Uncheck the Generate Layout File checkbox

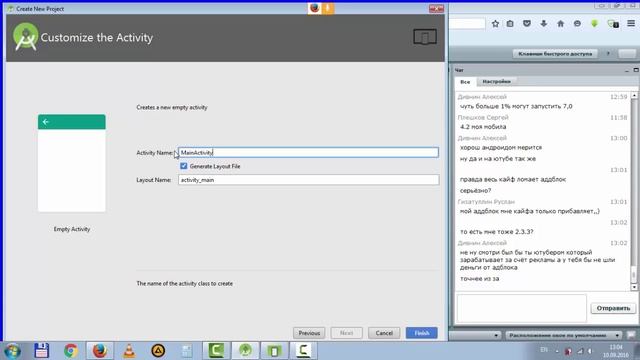184,166
